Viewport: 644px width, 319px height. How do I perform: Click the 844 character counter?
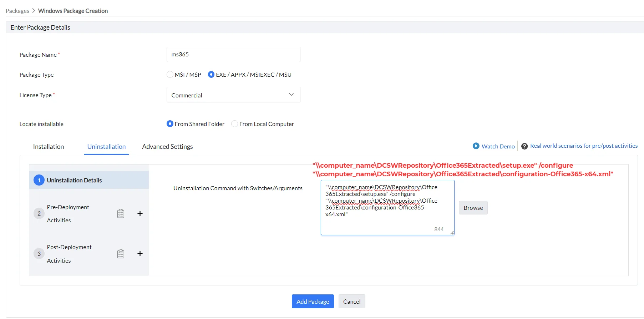coord(439,229)
